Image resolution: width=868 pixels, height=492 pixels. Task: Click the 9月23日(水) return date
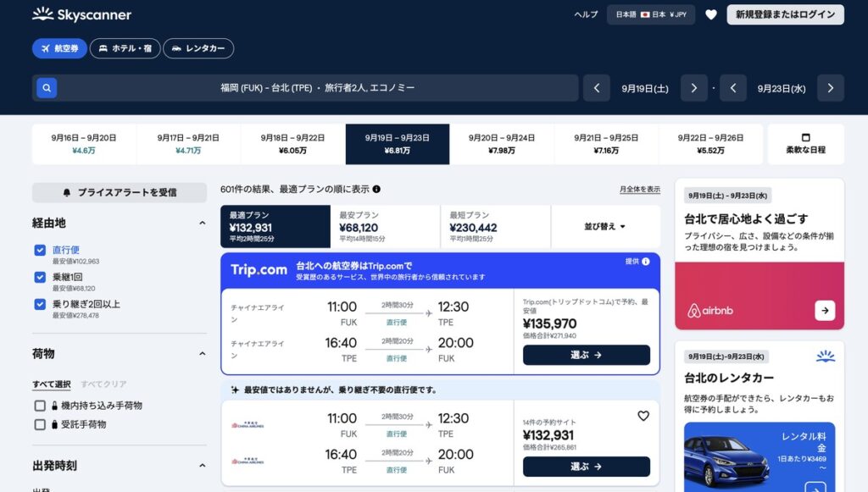[x=781, y=88]
